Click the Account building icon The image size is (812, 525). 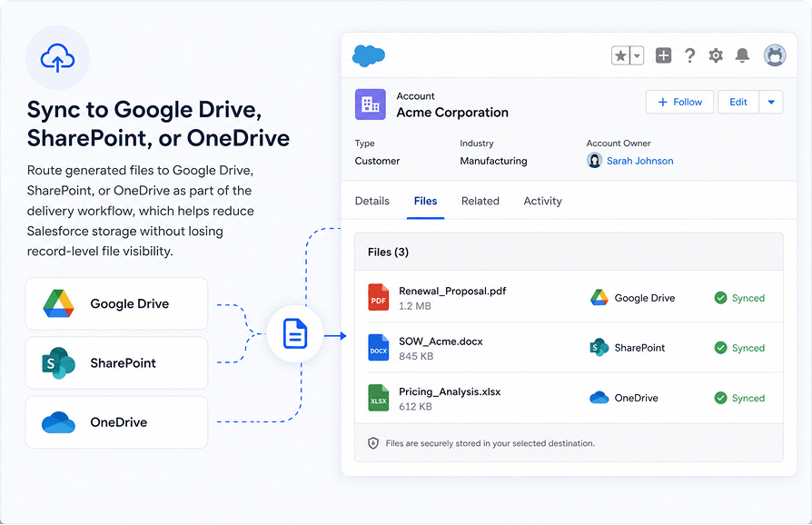(x=371, y=104)
